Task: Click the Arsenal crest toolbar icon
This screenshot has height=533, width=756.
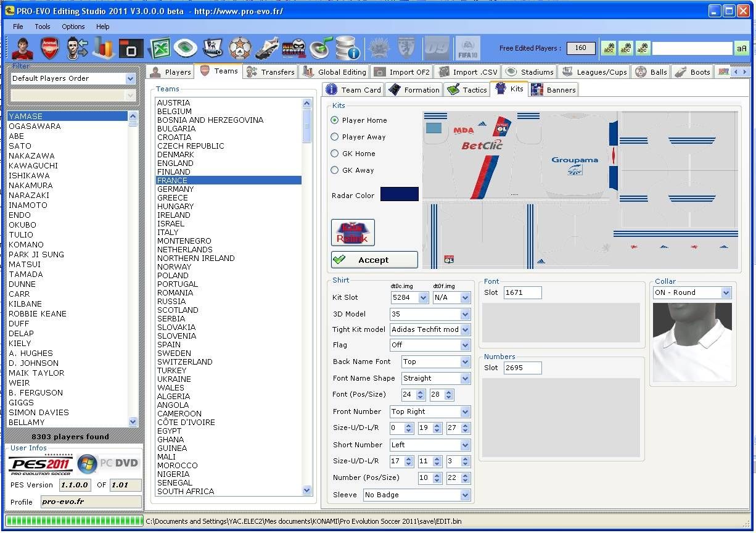Action: [x=50, y=48]
